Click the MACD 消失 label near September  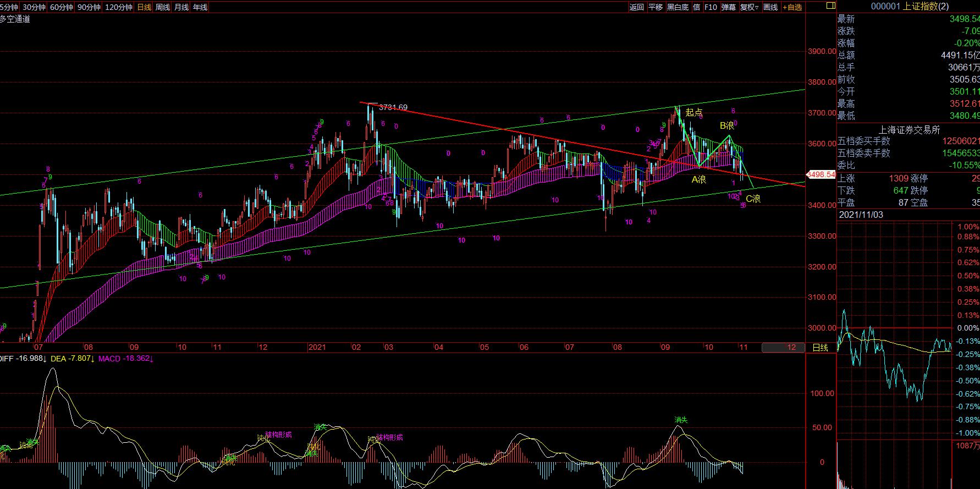pos(681,420)
